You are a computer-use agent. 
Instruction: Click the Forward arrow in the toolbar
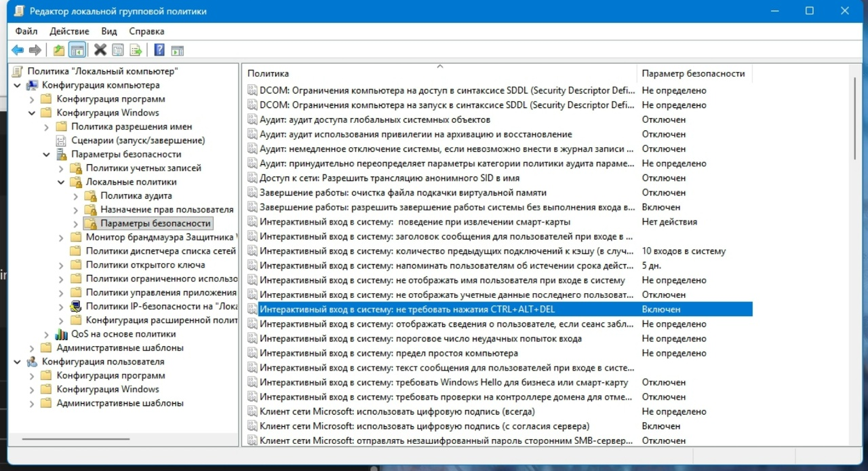tap(35, 50)
